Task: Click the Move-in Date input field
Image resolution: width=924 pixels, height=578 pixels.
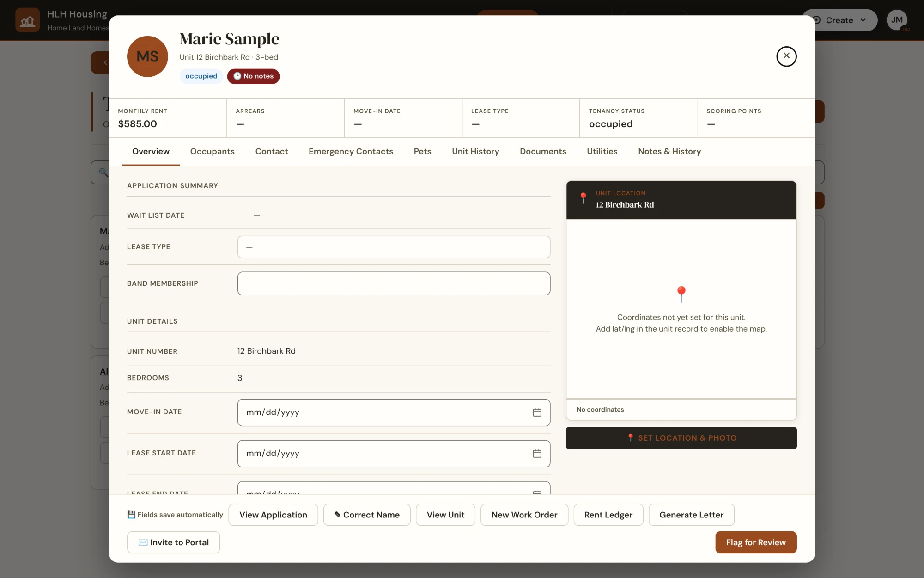Action: click(394, 412)
